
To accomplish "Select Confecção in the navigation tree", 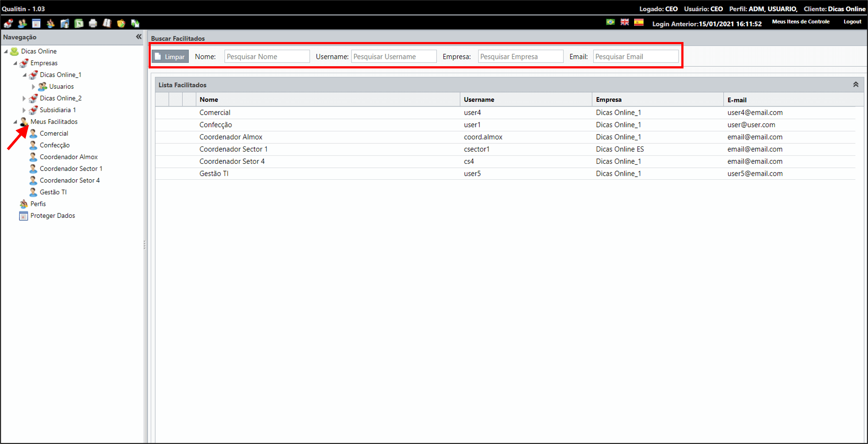I will 55,145.
